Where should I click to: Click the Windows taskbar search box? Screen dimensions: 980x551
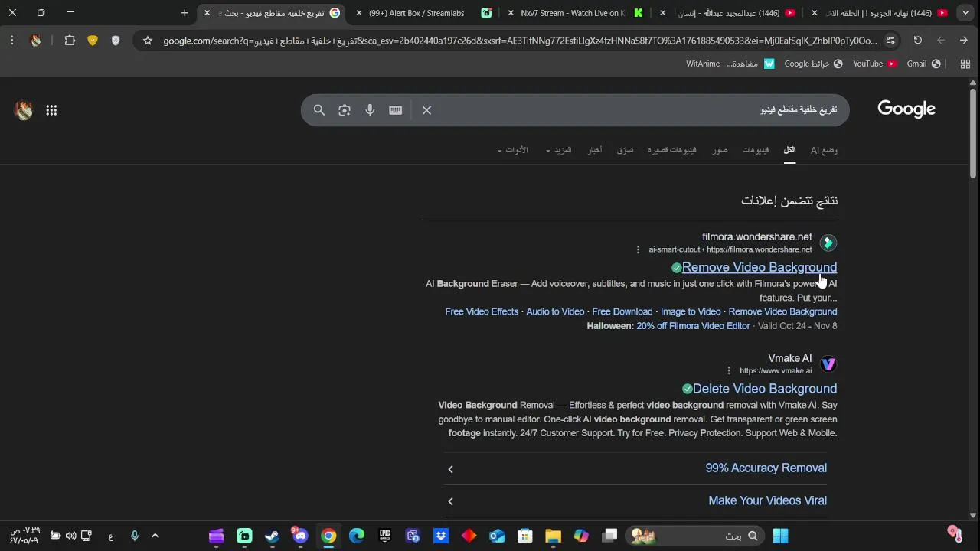(695, 536)
